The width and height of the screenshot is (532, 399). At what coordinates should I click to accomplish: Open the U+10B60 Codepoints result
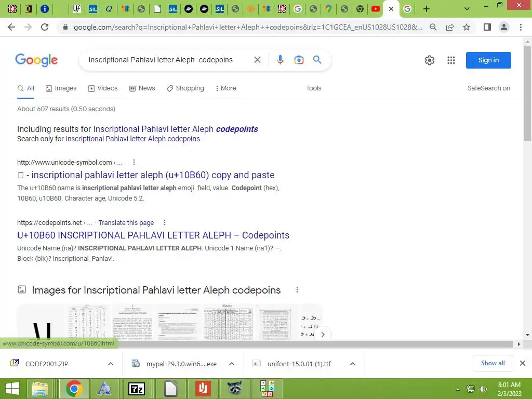153,235
